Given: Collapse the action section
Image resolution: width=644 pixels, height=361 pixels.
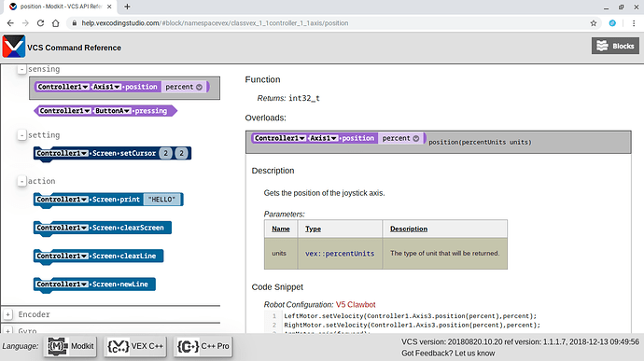Looking at the screenshot, I should (21, 181).
